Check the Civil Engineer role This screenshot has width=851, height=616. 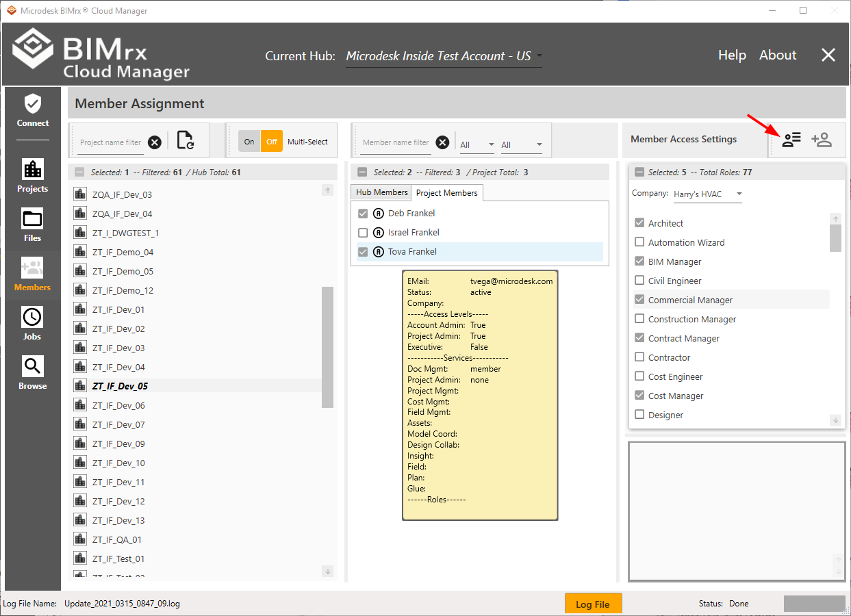639,281
